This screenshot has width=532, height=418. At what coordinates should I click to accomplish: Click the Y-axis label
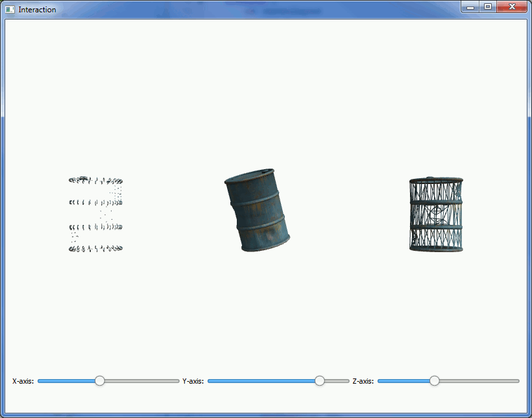[193, 381]
